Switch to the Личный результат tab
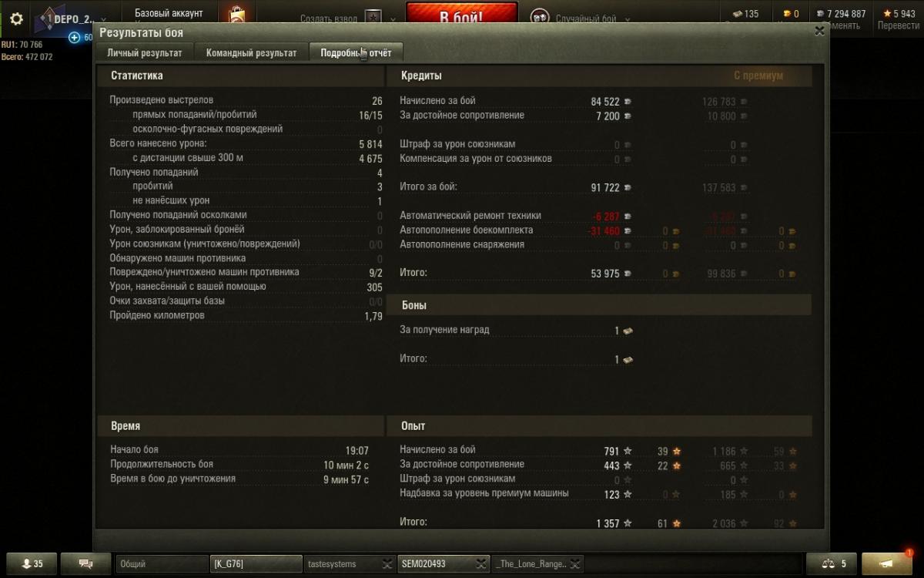The width and height of the screenshot is (924, 578). click(x=145, y=53)
